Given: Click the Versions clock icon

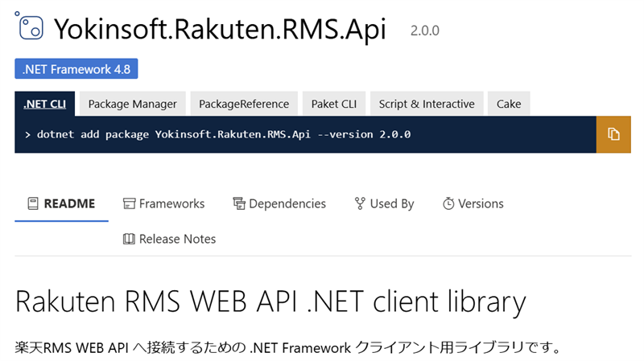Looking at the screenshot, I should pyautogui.click(x=448, y=203).
